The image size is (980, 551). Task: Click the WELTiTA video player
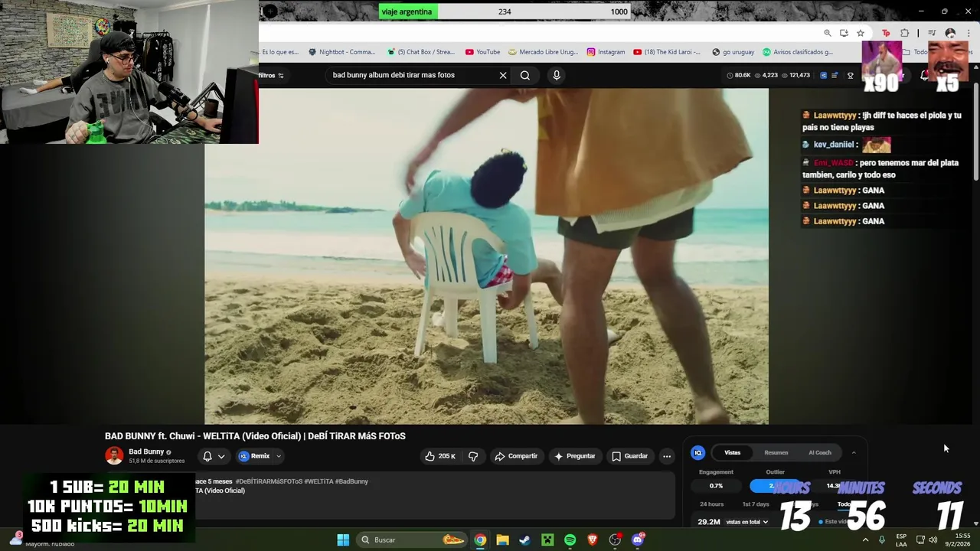click(486, 256)
